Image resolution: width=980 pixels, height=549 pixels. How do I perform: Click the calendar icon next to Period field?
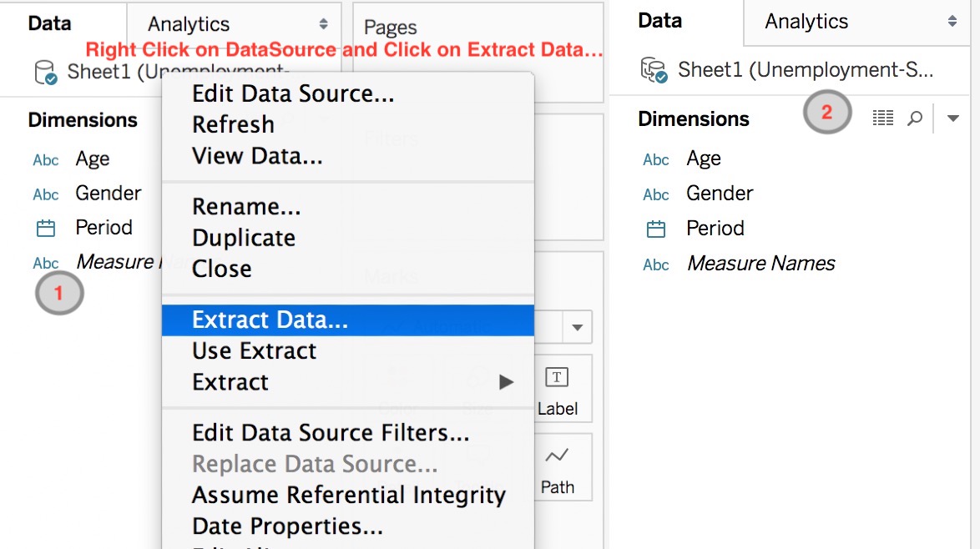pos(46,228)
